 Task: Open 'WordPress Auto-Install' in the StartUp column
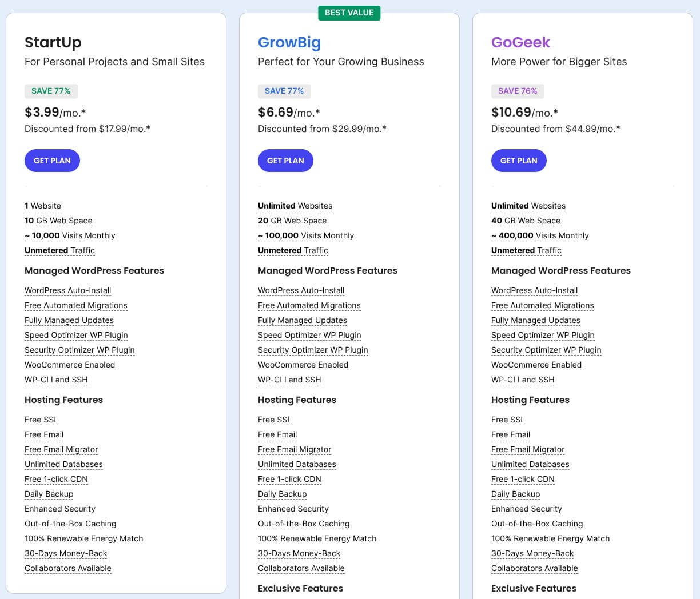pyautogui.click(x=68, y=290)
